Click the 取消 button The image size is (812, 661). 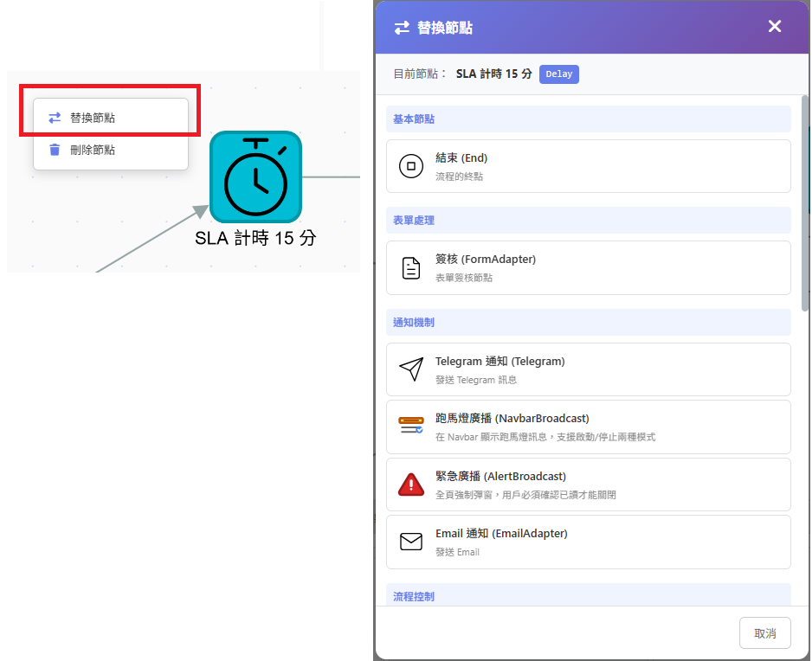coord(765,633)
